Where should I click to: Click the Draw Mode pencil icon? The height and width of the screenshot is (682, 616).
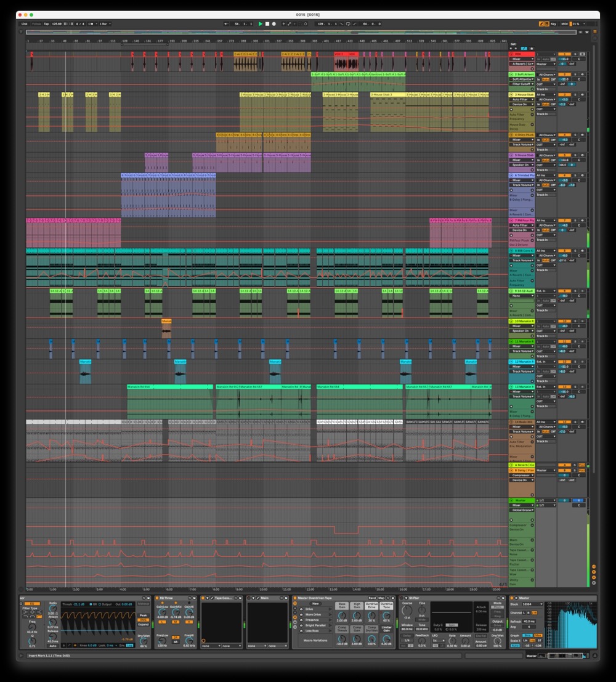pyautogui.click(x=541, y=24)
